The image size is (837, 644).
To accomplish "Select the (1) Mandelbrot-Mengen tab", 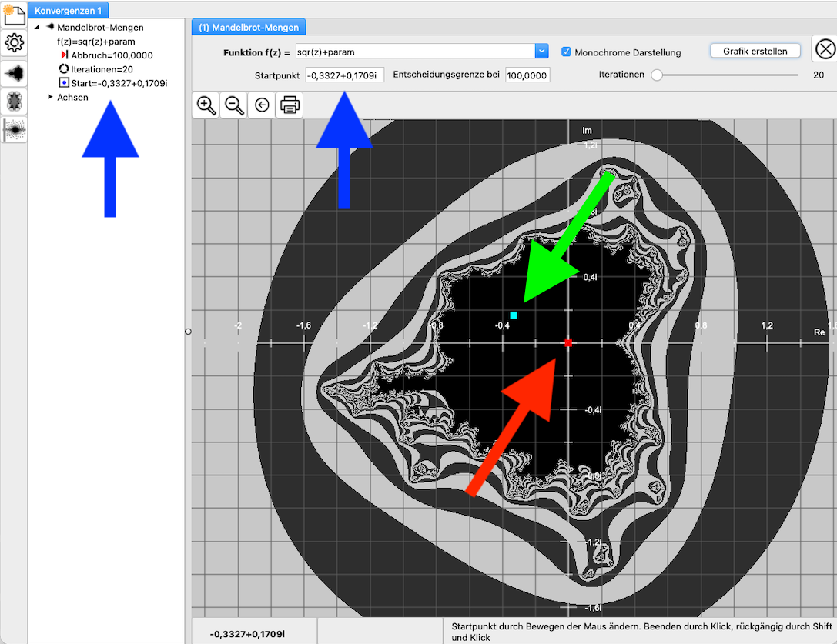I will point(249,28).
